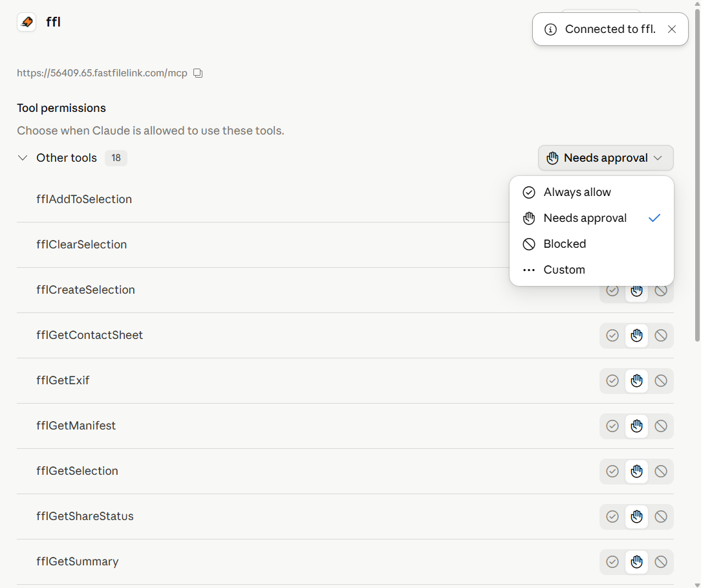Click the ffl connector logo icon
The width and height of the screenshot is (701, 588).
27,22
